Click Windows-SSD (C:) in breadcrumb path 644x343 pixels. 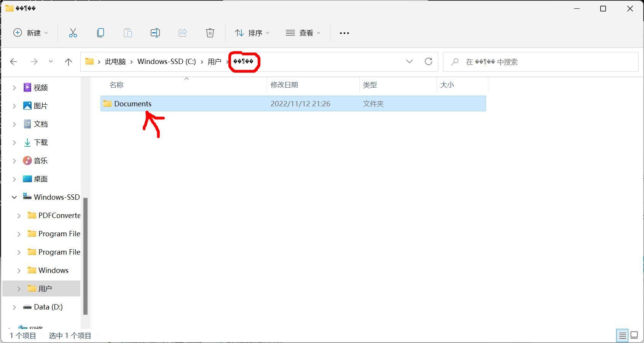coord(166,62)
